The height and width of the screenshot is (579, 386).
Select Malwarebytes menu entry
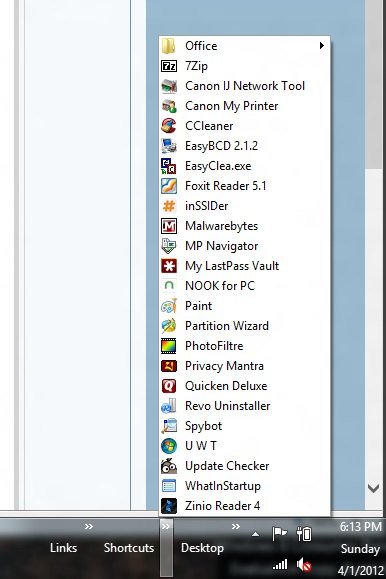[x=244, y=226]
